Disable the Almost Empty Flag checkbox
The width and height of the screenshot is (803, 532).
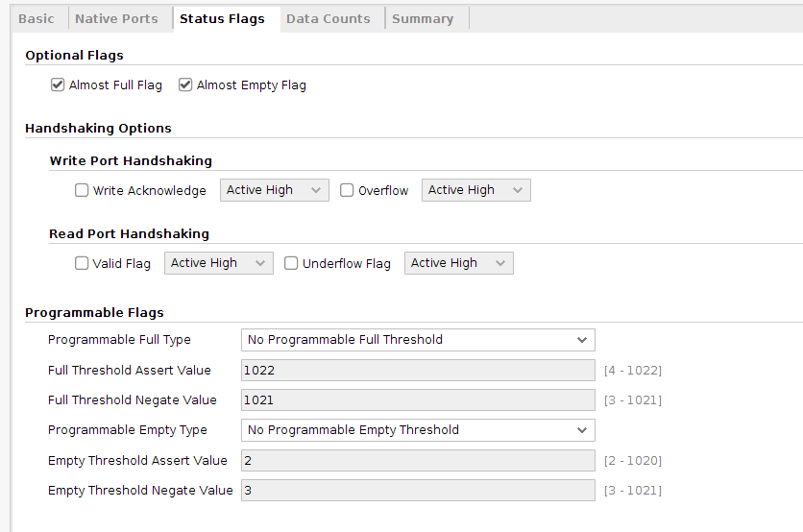tap(185, 85)
